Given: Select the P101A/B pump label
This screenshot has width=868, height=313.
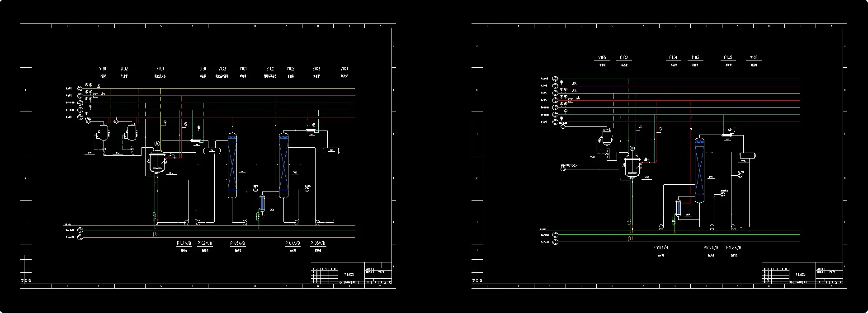Looking at the screenshot, I should coord(184,243).
